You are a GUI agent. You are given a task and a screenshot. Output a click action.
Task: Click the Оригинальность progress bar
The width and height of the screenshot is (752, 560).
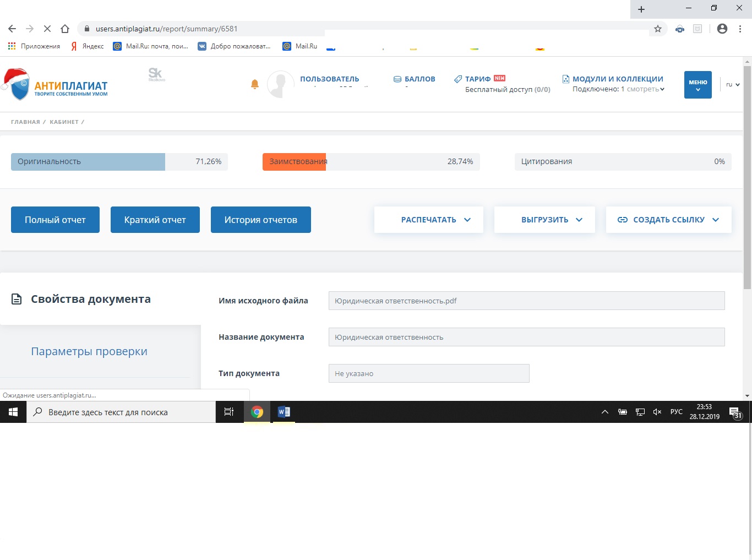pos(119,162)
